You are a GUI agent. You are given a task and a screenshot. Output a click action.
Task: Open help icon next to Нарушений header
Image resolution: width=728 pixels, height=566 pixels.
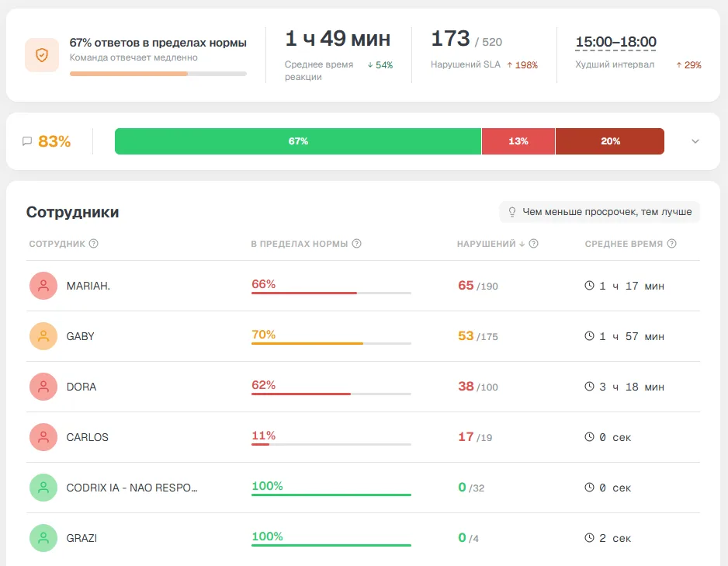[x=533, y=244]
